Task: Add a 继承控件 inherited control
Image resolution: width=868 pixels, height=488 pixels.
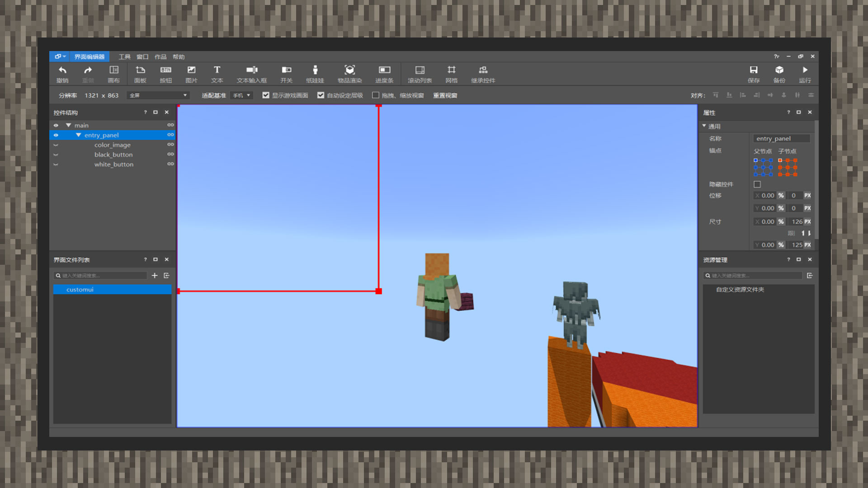Action: (483, 74)
